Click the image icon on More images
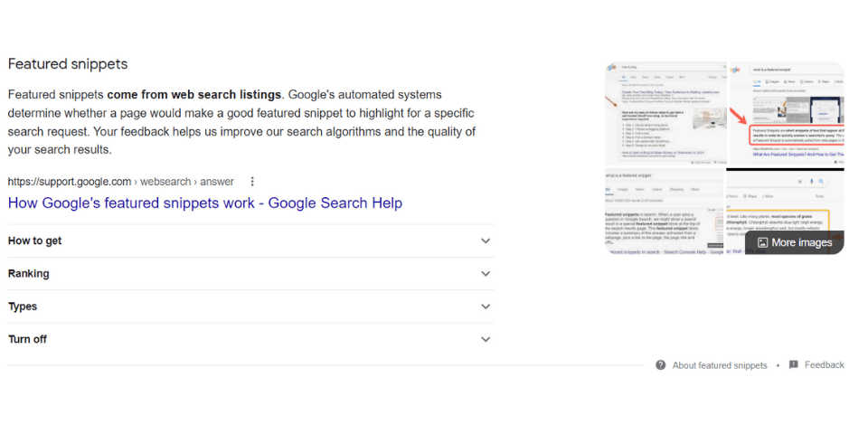This screenshot has width=868, height=434. point(762,242)
